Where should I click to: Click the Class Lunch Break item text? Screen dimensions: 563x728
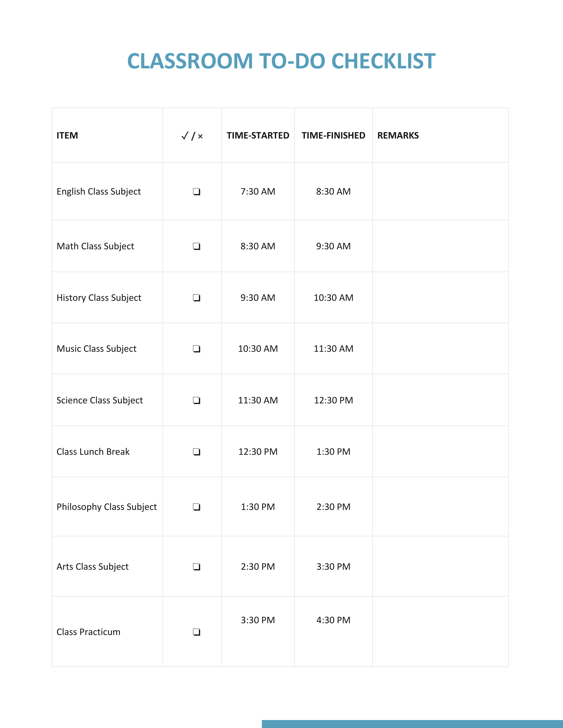coord(93,452)
